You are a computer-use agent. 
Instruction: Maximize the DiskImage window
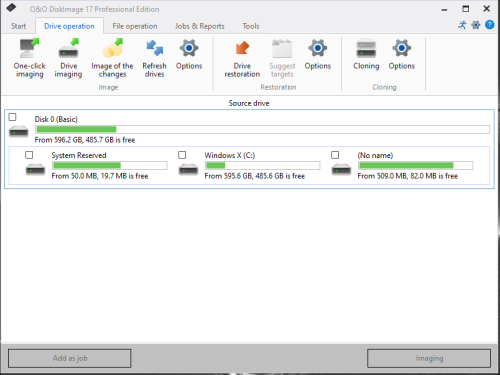pyautogui.click(x=466, y=9)
